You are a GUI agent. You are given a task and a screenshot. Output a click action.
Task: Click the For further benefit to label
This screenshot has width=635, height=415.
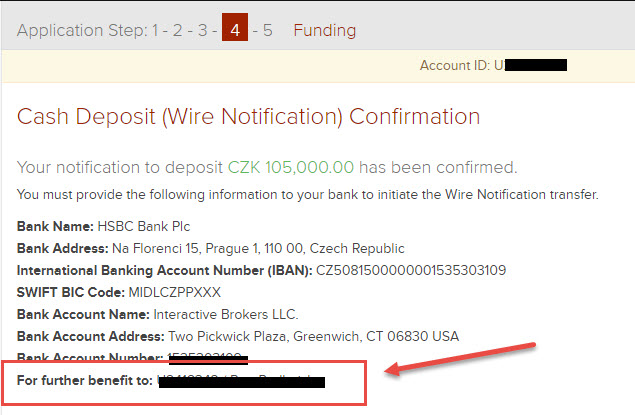tap(84, 381)
